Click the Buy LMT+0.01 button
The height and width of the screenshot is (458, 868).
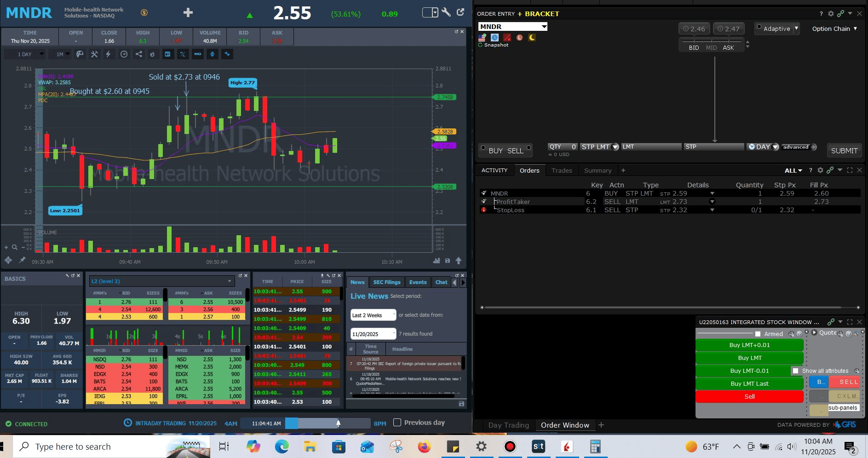click(x=749, y=345)
